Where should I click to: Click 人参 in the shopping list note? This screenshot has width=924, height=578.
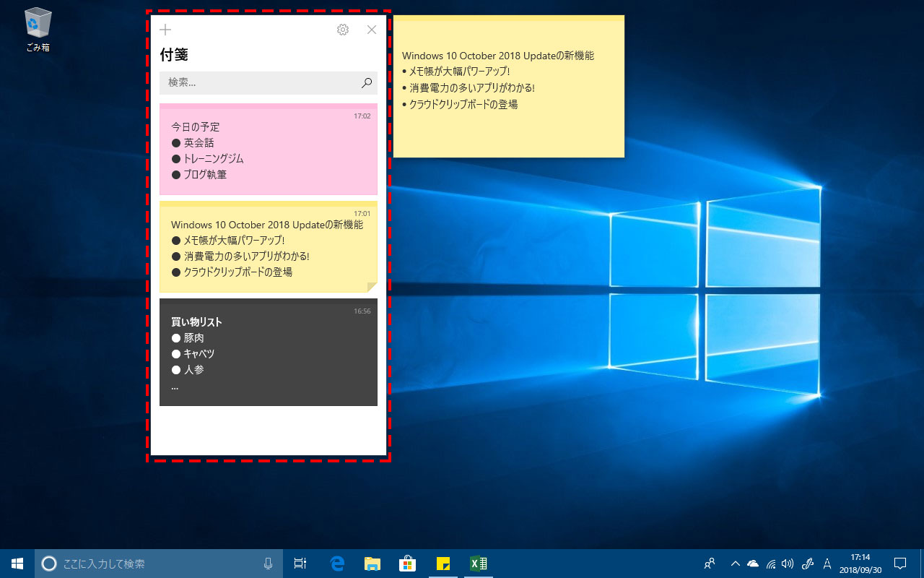pos(194,370)
